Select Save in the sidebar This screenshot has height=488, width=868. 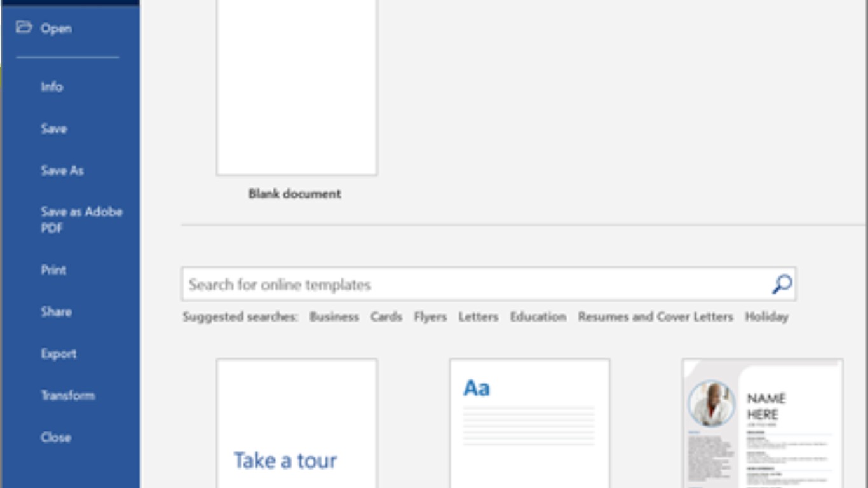[54, 129]
